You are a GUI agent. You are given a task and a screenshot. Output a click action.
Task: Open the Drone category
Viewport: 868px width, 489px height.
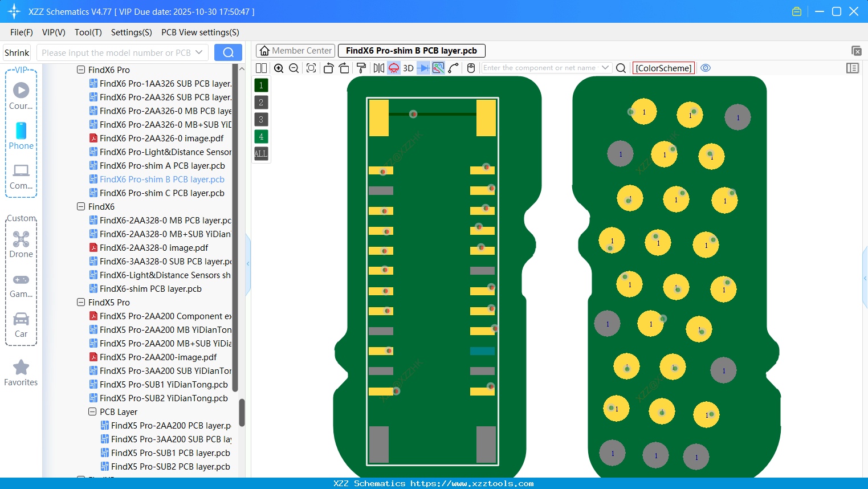tap(21, 244)
